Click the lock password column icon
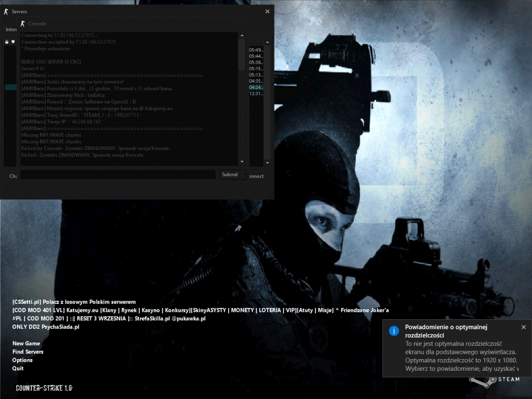The height and width of the screenshot is (399, 532). point(7,41)
